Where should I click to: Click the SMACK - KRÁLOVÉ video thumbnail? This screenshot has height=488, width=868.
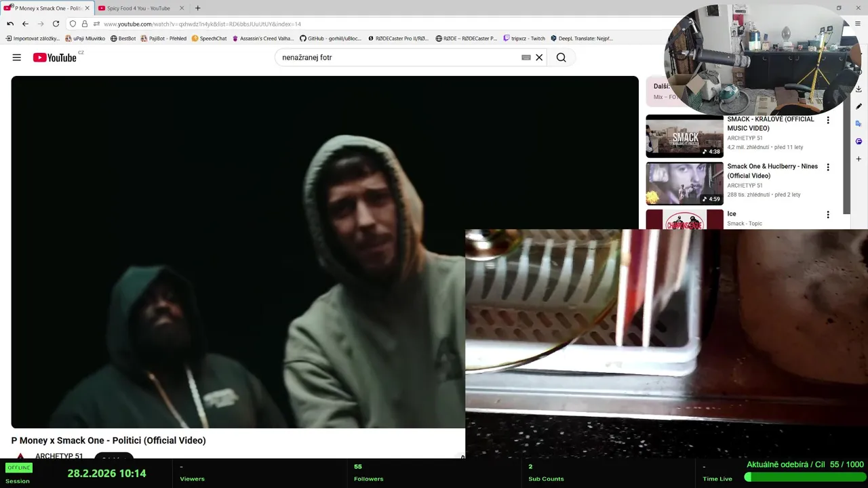684,136
